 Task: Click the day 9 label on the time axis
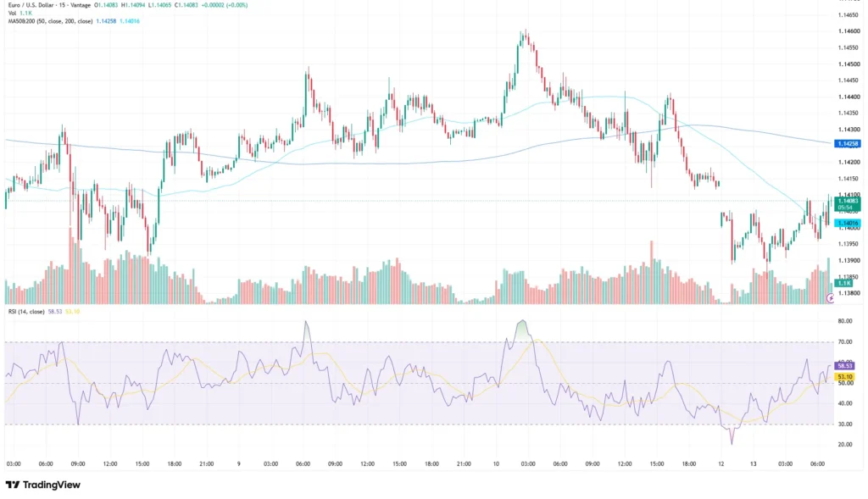tap(238, 464)
